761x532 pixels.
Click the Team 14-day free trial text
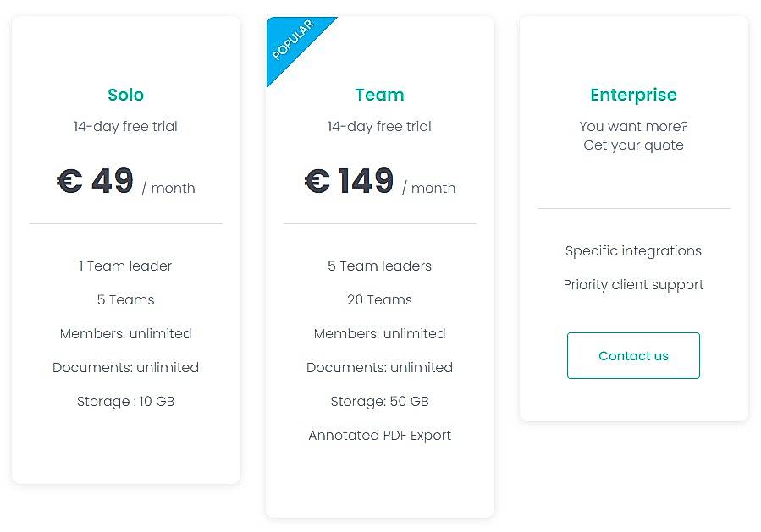[379, 126]
